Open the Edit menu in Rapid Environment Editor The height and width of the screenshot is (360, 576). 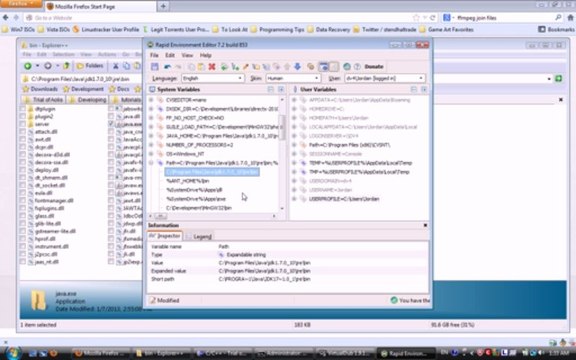point(170,55)
